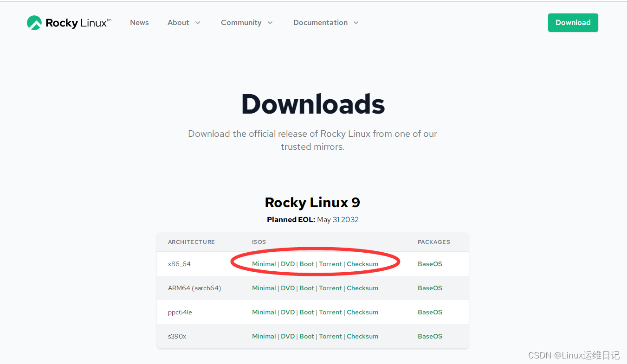Open ARM64 BaseOS packages
627x364 pixels.
[430, 288]
